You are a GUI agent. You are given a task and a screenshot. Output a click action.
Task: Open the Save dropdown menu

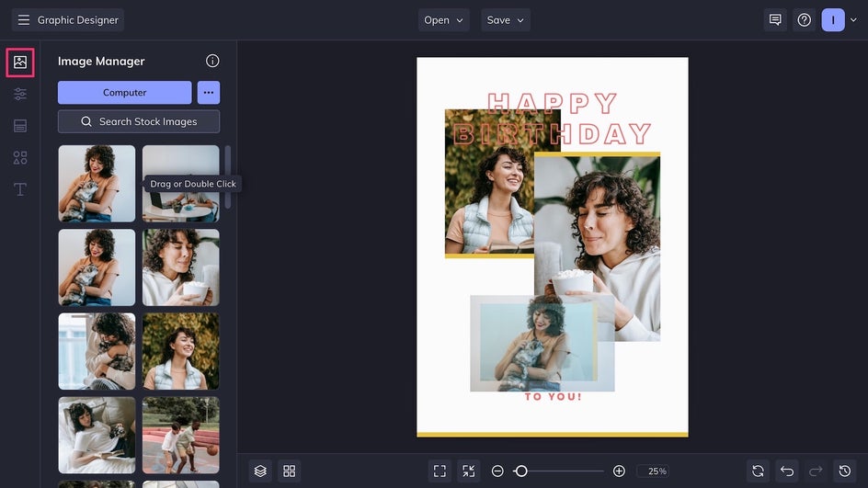point(506,20)
